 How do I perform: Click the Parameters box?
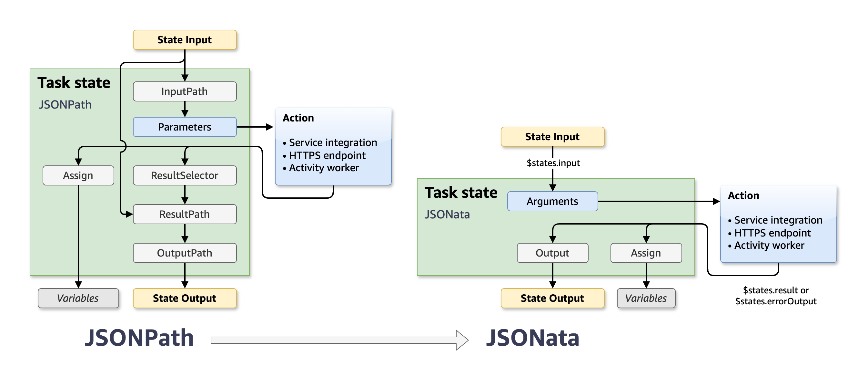(x=185, y=127)
